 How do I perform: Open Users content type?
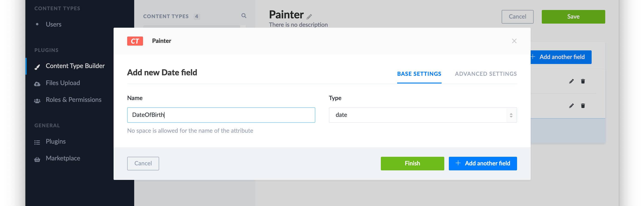point(53,25)
